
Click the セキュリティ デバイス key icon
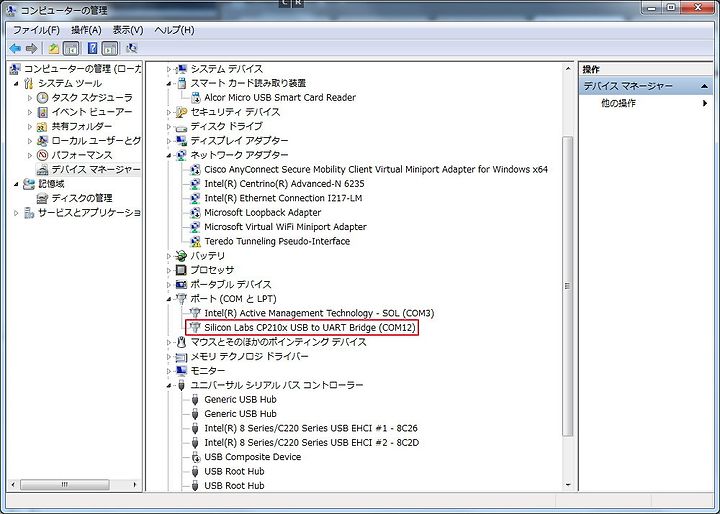pyautogui.click(x=182, y=112)
